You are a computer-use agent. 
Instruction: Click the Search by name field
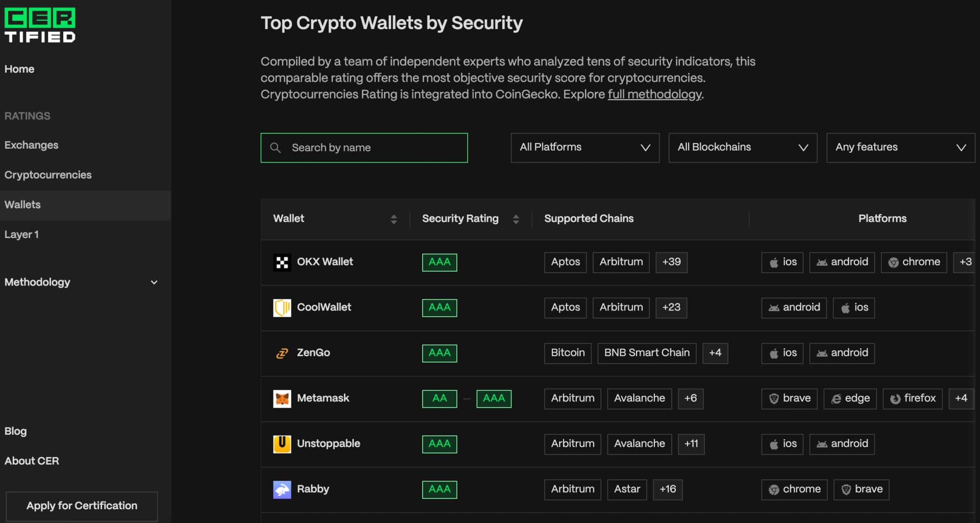[364, 148]
